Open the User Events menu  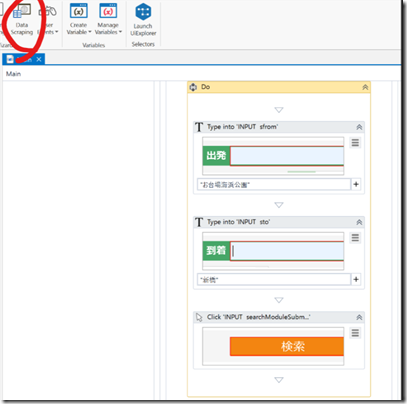click(48, 19)
